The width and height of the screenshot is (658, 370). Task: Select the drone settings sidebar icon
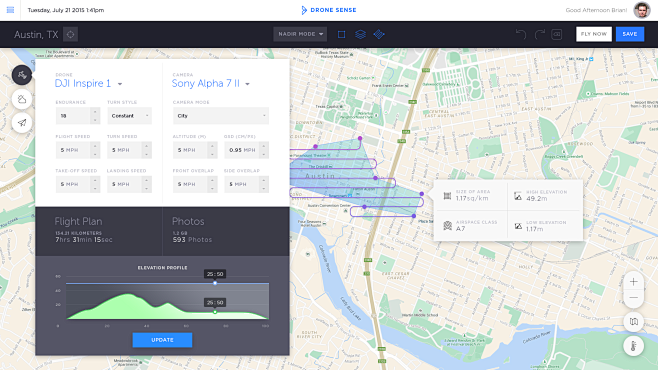pos(22,76)
